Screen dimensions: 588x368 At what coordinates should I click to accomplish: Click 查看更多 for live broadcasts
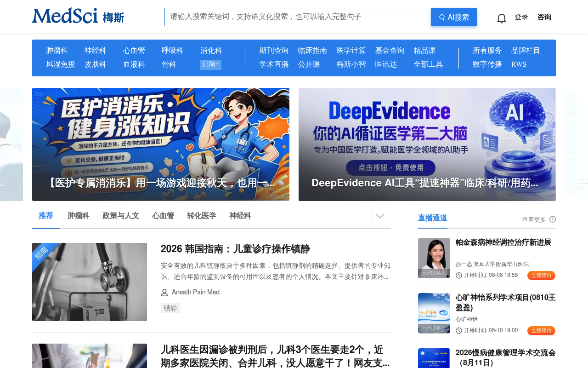point(534,220)
